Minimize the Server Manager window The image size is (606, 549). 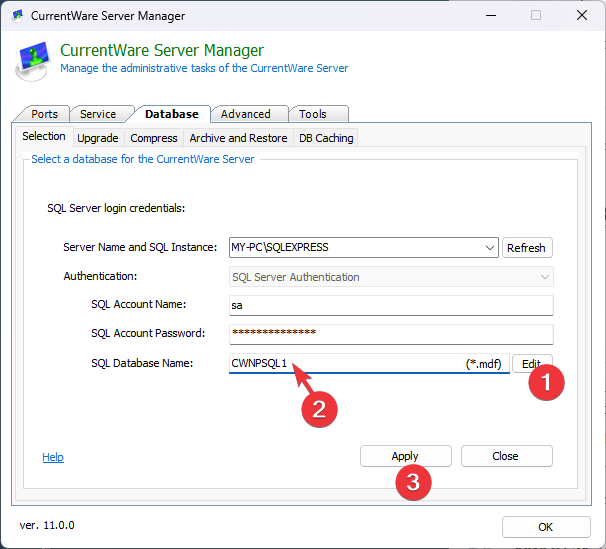[x=491, y=16]
